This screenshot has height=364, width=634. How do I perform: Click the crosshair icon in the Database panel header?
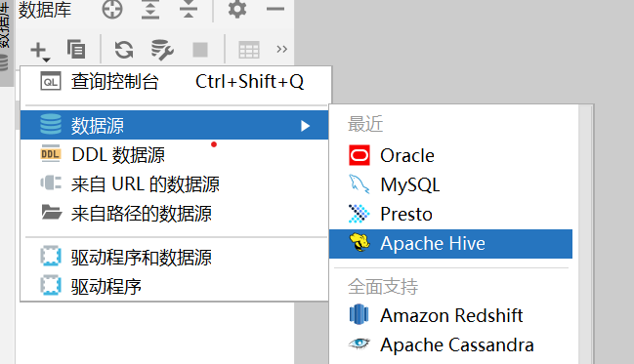[x=112, y=9]
